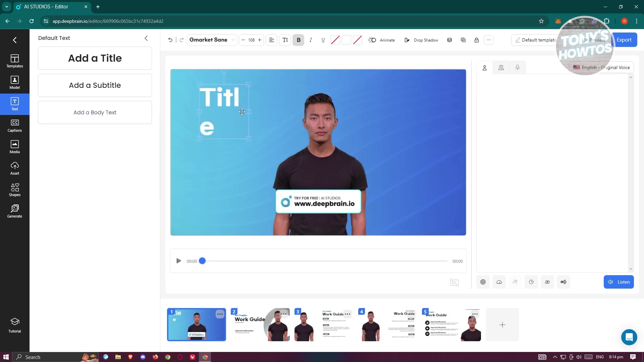Image resolution: width=644 pixels, height=362 pixels.
Task: Open the Windows Start menu
Action: [6, 357]
